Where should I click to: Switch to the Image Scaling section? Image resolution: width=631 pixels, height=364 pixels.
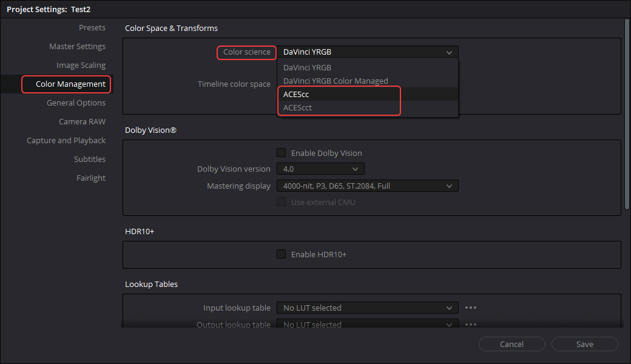coord(81,66)
